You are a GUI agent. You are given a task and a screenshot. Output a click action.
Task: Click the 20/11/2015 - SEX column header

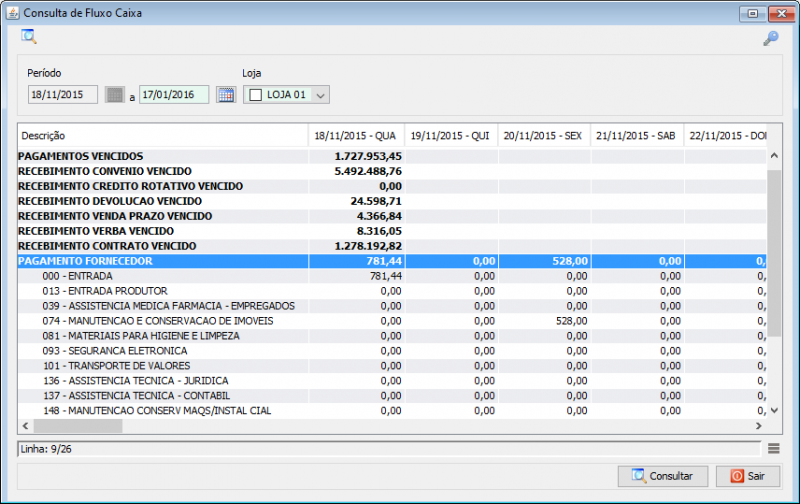click(x=543, y=136)
